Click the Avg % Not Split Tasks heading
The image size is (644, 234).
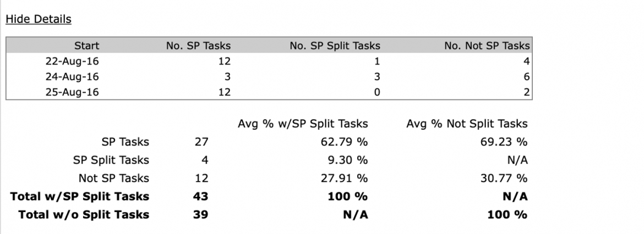coord(467,124)
